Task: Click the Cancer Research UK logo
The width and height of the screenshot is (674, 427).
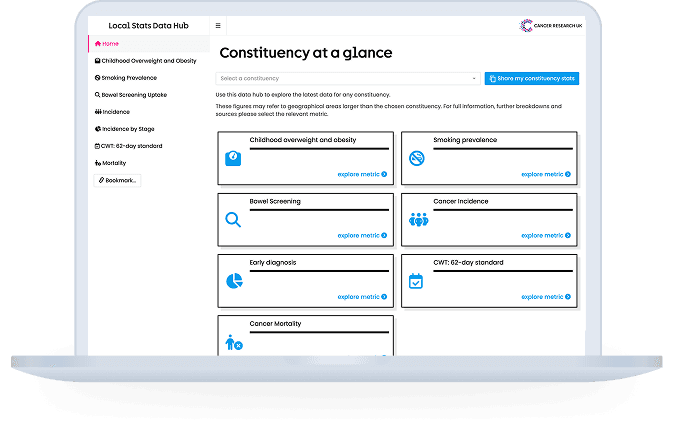Action: [551, 26]
